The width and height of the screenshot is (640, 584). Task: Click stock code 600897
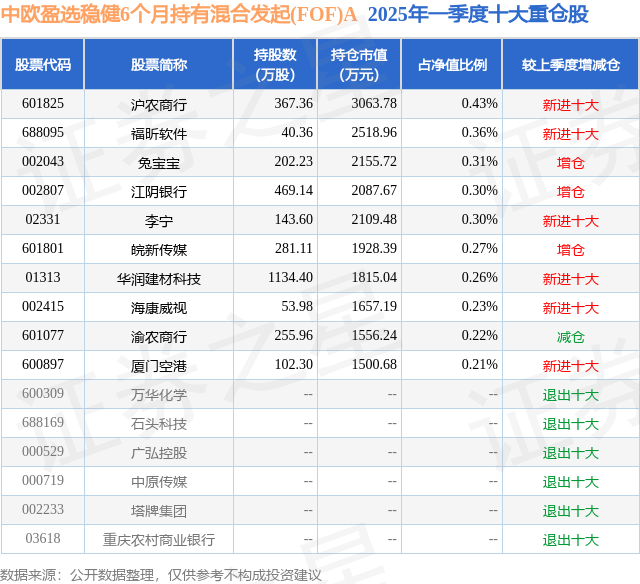[43, 364]
